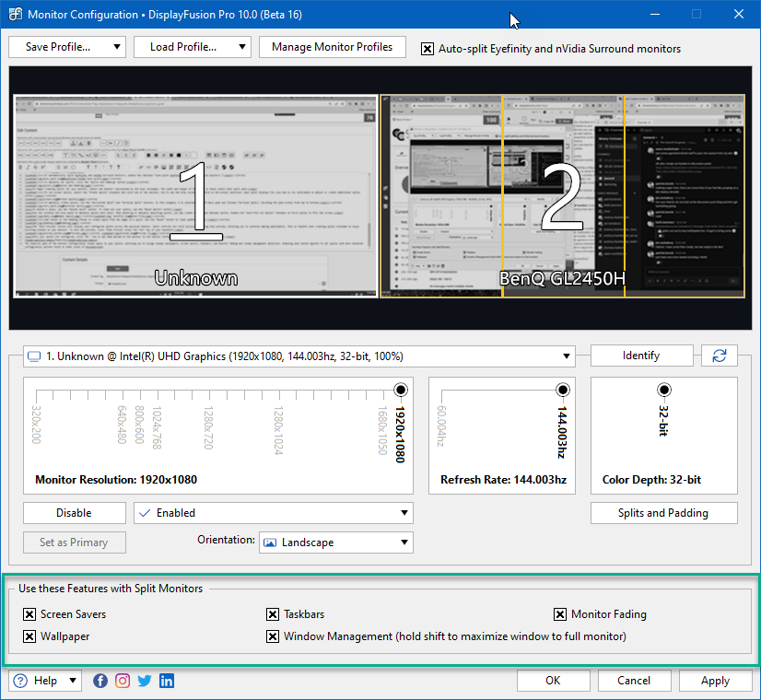761x700 pixels.
Task: Open the Twitter link icon
Action: [145, 681]
